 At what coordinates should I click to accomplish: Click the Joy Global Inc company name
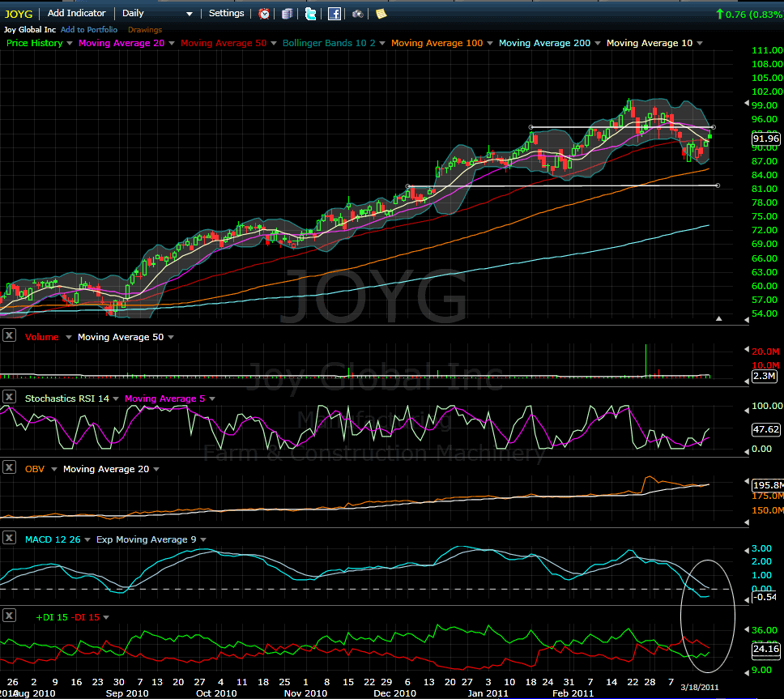point(30,30)
